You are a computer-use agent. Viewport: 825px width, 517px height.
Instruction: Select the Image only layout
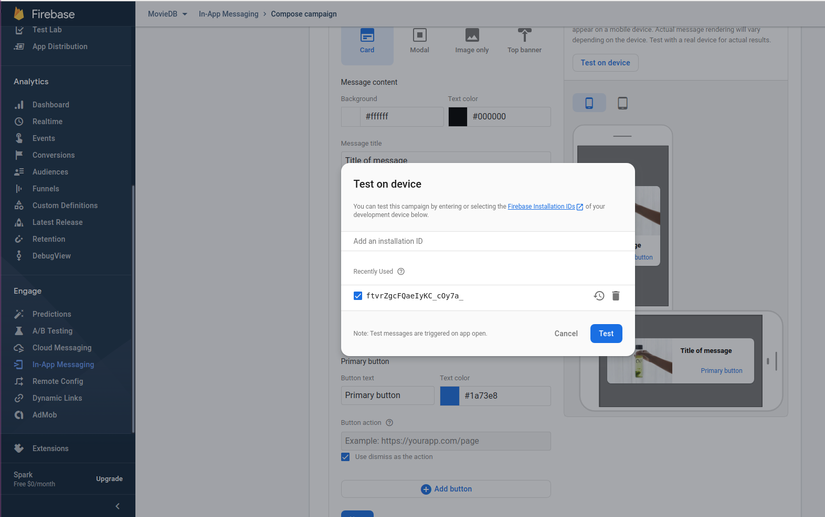click(x=472, y=42)
